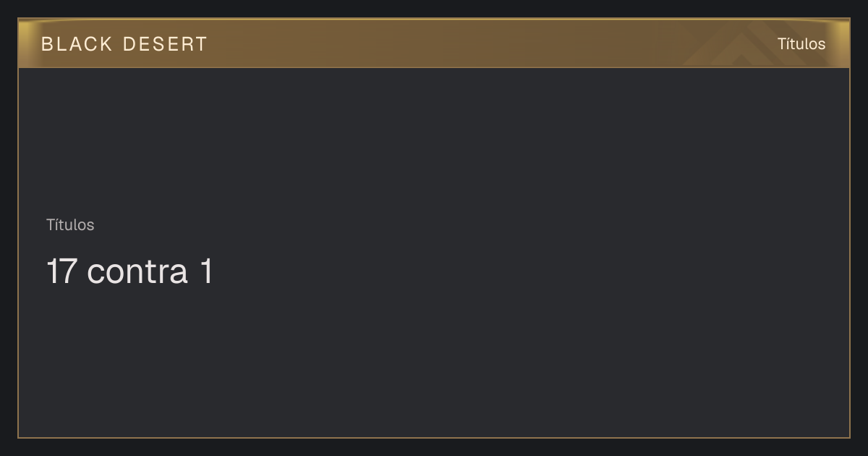
Task: Click the trailing '1' in the title
Action: [x=206, y=272]
